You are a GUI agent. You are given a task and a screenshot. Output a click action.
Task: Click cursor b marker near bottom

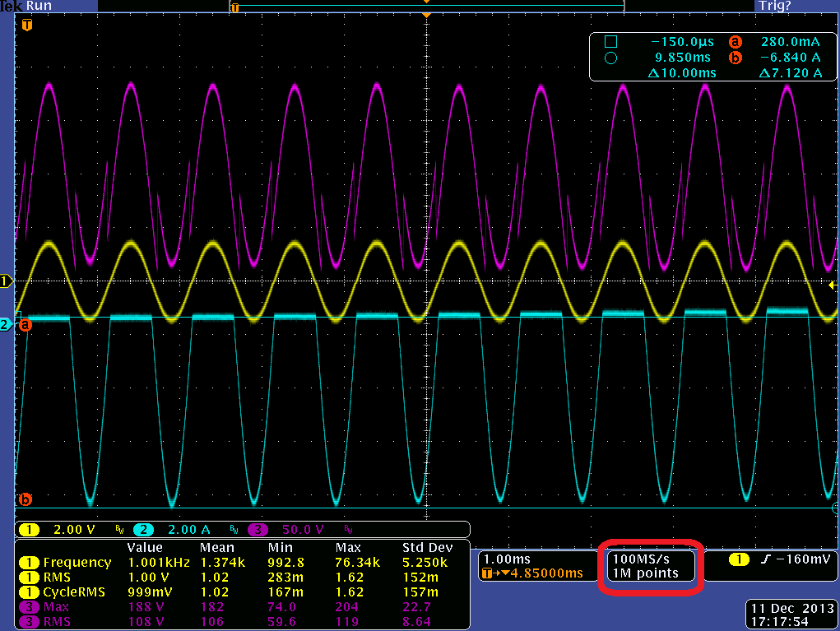(26, 499)
